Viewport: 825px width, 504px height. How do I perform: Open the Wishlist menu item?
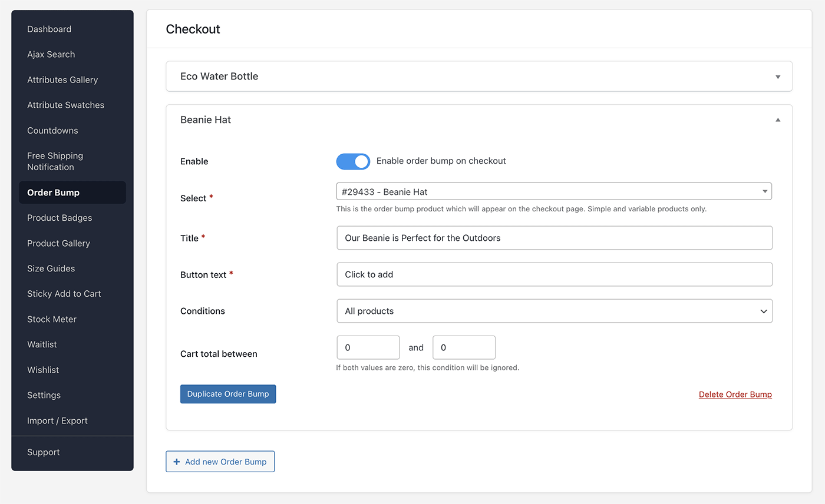[43, 370]
